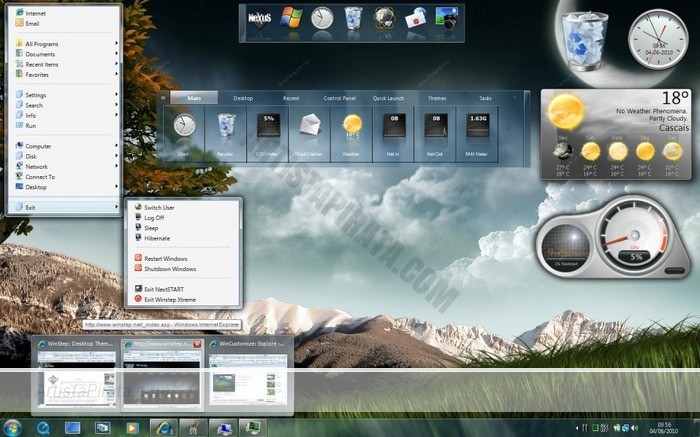Open the recycle bin icon in the top dock
The height and width of the screenshot is (437, 700).
click(353, 18)
